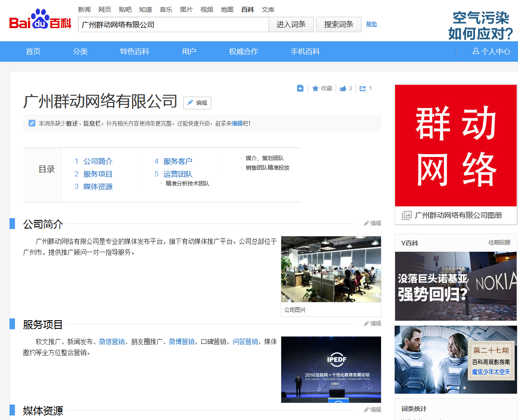This screenshot has height=420, width=518.
Task: Open the 音乐 top navigation link
Action: click(x=166, y=10)
